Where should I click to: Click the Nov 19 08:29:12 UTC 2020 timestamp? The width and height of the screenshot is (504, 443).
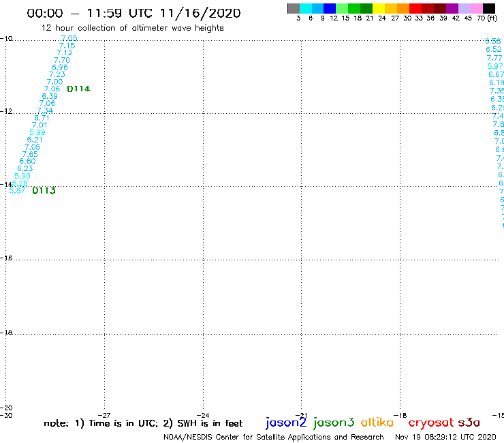pyautogui.click(x=445, y=437)
